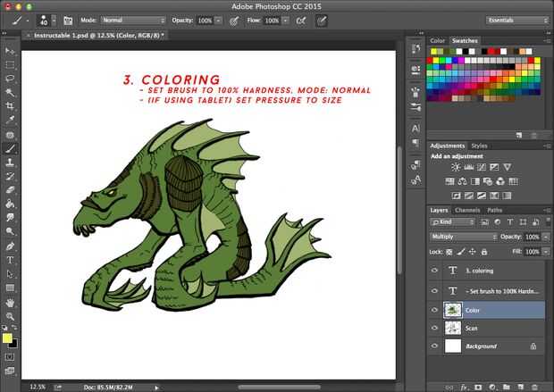
Task: Select the Eyedropper tool
Action: [x=11, y=120]
